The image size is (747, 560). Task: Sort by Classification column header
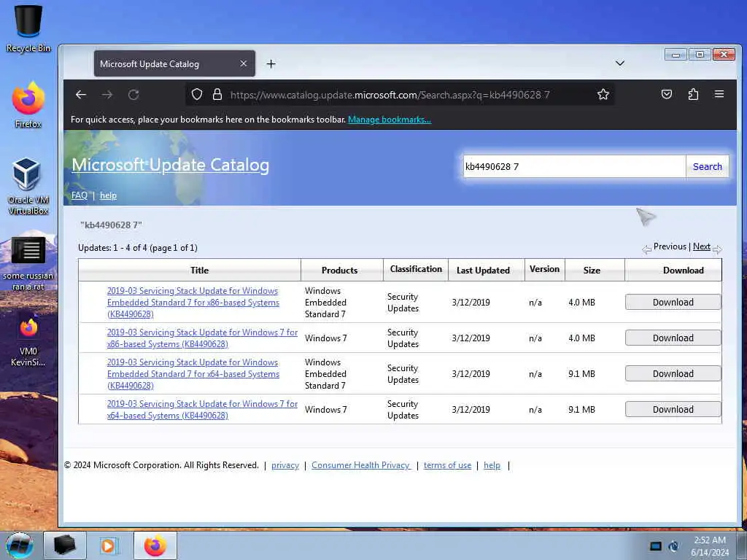[x=416, y=269]
